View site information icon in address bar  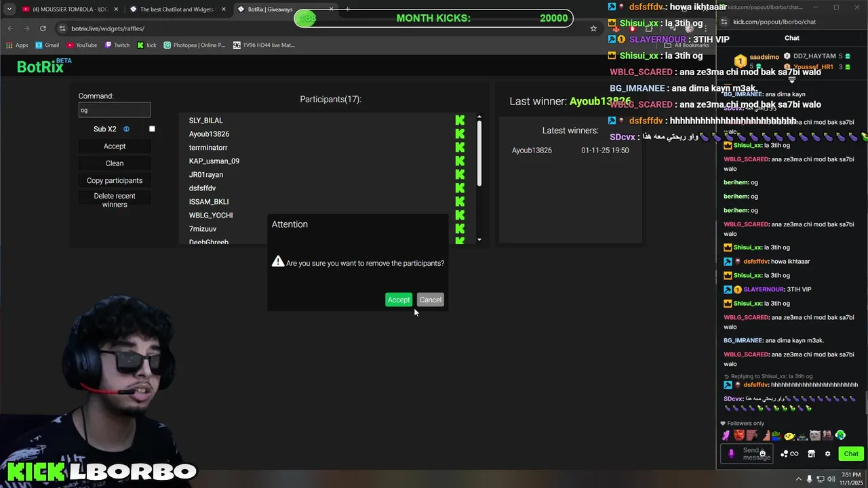pyautogui.click(x=62, y=28)
